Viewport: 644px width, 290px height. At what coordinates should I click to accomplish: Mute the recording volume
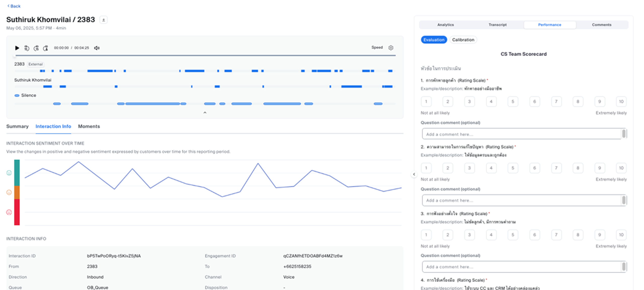(97, 48)
